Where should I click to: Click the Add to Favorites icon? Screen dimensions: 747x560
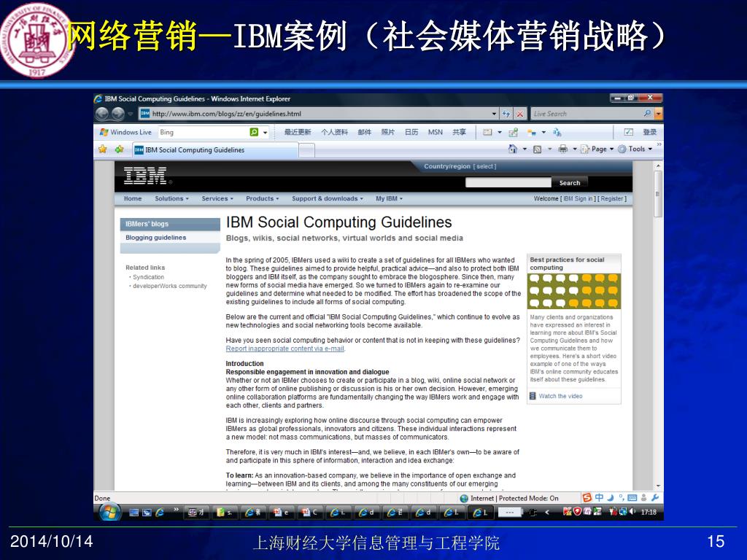pyautogui.click(x=119, y=149)
